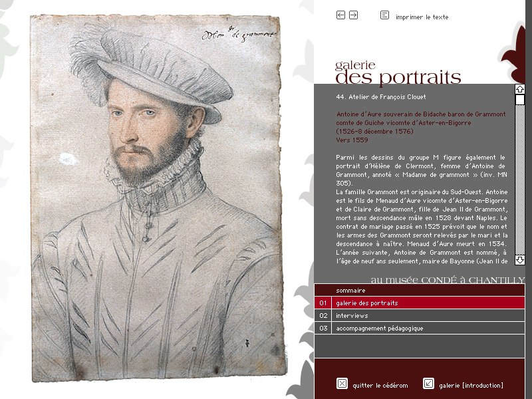Click the 03 number beside accompagnement pédagogique
This screenshot has height=399, width=532.
pyautogui.click(x=323, y=328)
